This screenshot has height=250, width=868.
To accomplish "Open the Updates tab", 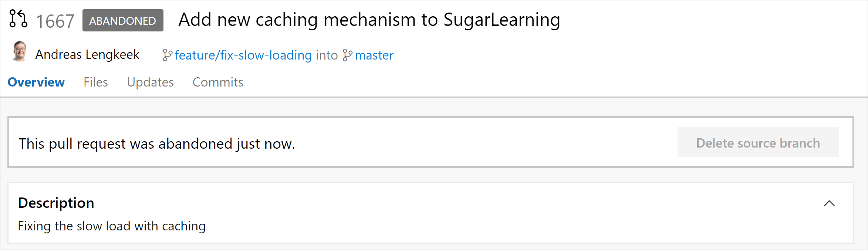I will tap(150, 82).
